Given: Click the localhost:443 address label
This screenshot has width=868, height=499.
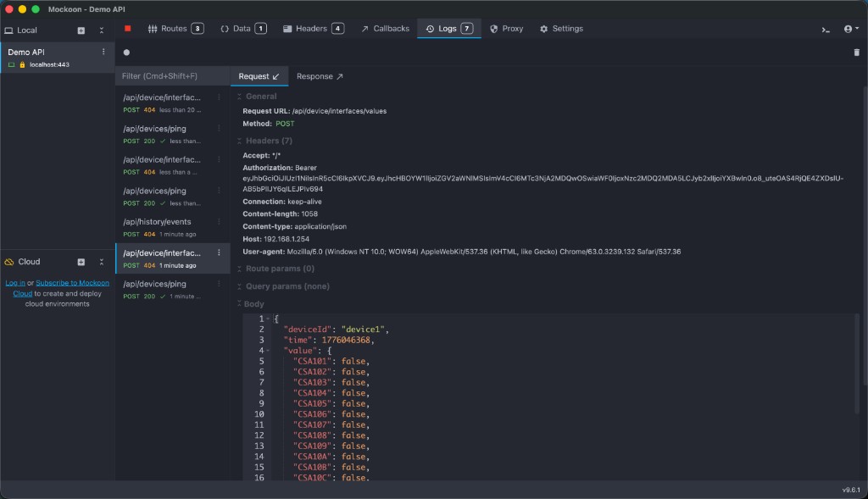Looking at the screenshot, I should pos(49,64).
